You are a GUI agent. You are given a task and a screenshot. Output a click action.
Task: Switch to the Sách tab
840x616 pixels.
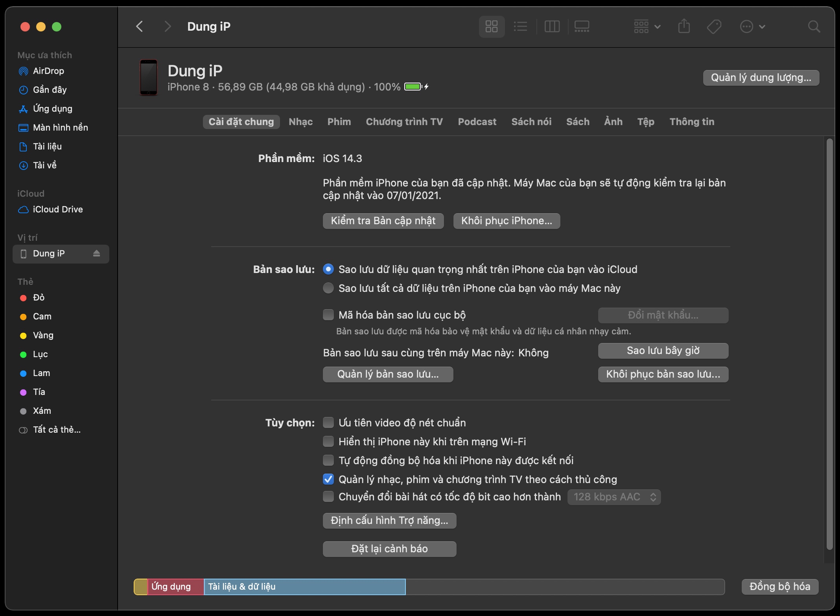tap(578, 122)
